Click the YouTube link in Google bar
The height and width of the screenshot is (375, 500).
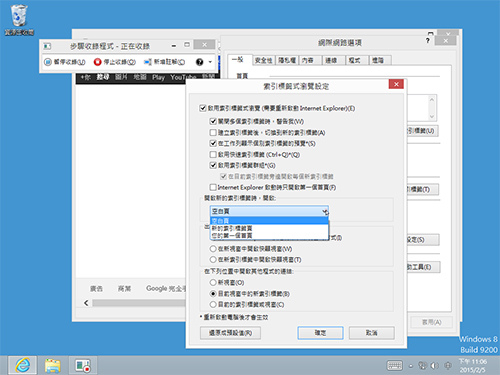tap(183, 77)
